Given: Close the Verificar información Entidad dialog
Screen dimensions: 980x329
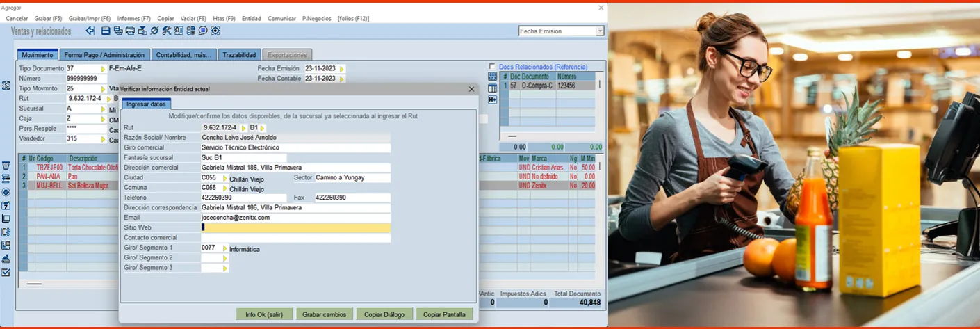Looking at the screenshot, I should point(471,89).
